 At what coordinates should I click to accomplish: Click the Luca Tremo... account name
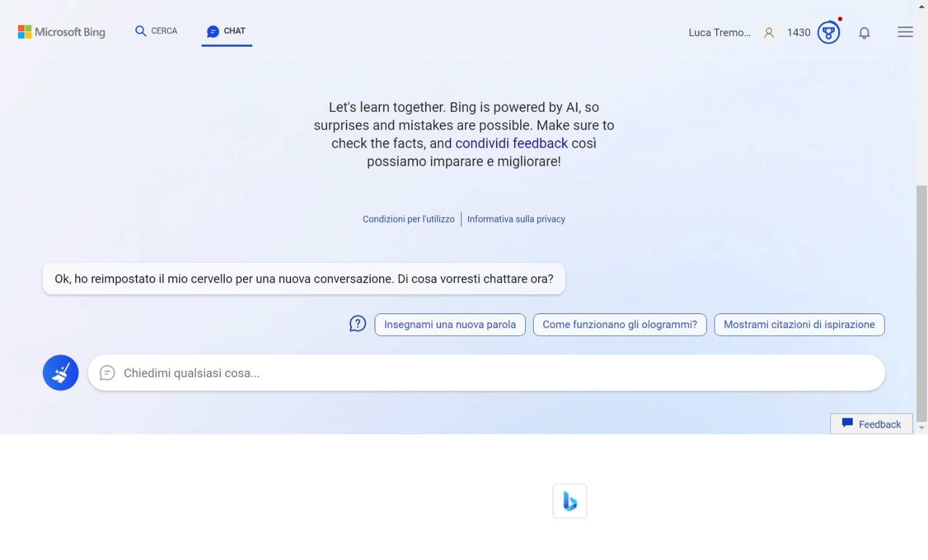tap(719, 33)
